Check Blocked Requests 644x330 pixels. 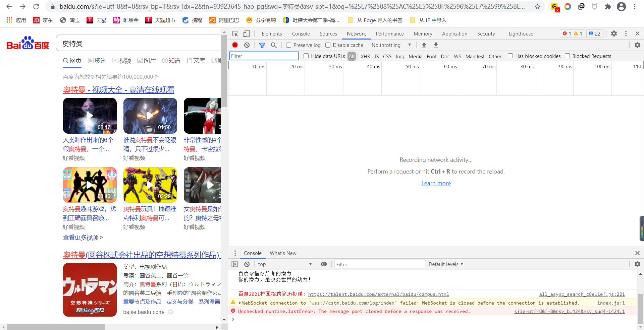[x=567, y=56]
